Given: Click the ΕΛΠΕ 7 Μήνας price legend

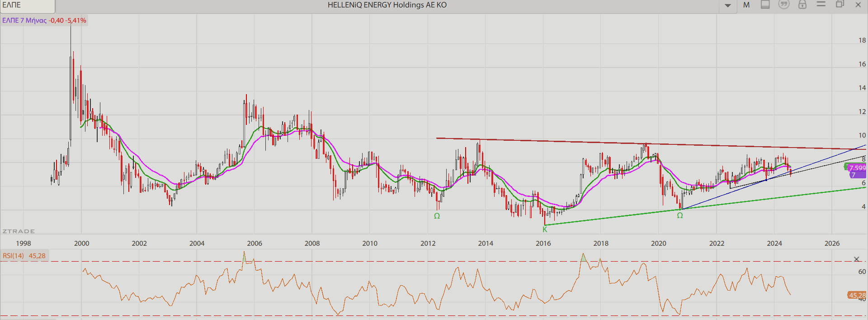Looking at the screenshot, I should (x=44, y=20).
